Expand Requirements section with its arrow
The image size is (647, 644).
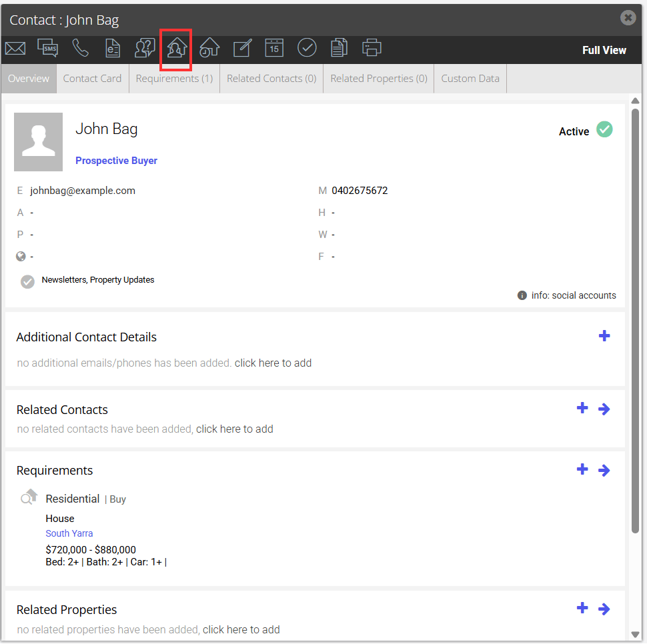[604, 471]
